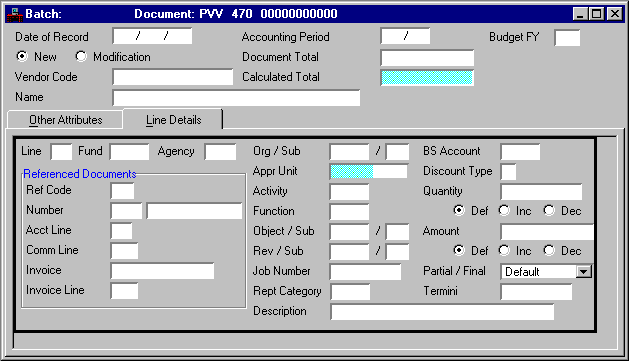The width and height of the screenshot is (629, 361).
Task: Choose Inc under Amount
Action: [504, 250]
